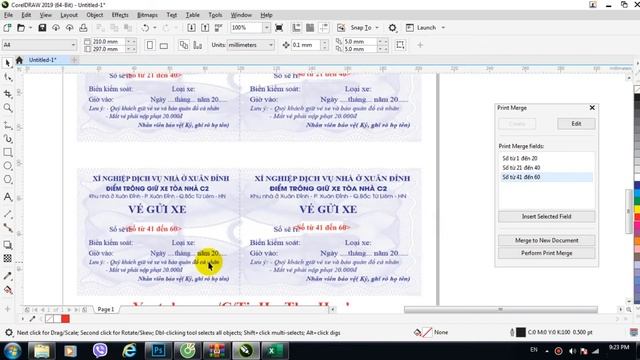
Task: Open the File menu
Action: pyautogui.click(x=8, y=15)
